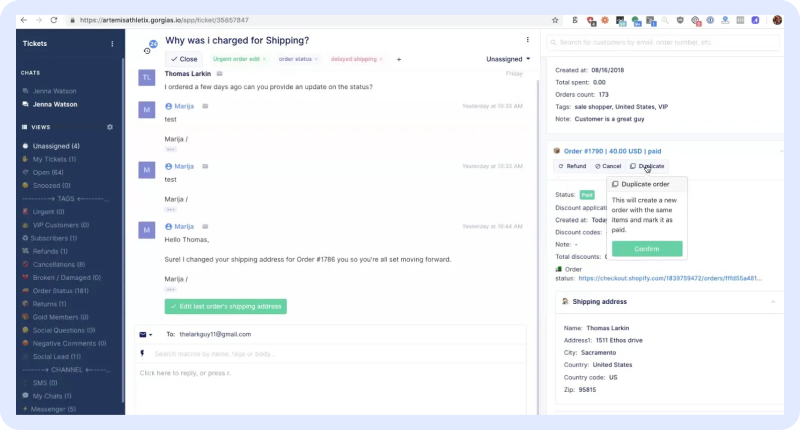Open the Gold Members (0) view
The height and width of the screenshot is (430, 800).
(x=60, y=317)
